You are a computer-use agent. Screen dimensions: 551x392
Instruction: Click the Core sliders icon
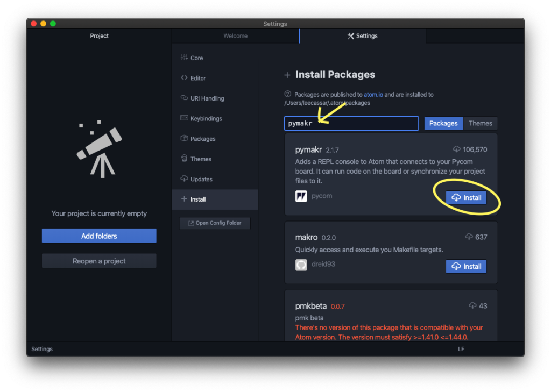tap(184, 57)
